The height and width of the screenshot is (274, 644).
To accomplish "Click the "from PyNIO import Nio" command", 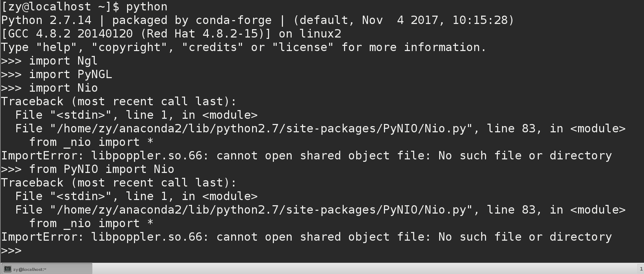I will tap(101, 169).
